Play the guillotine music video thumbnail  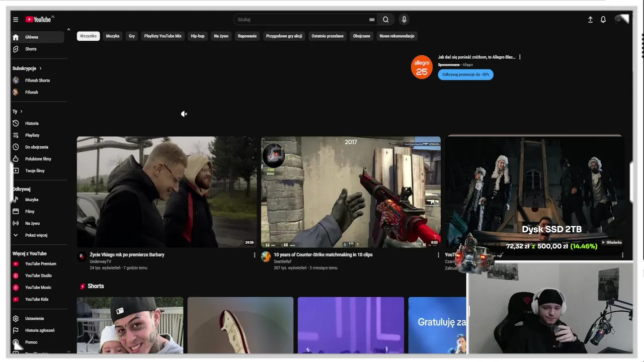(535, 192)
